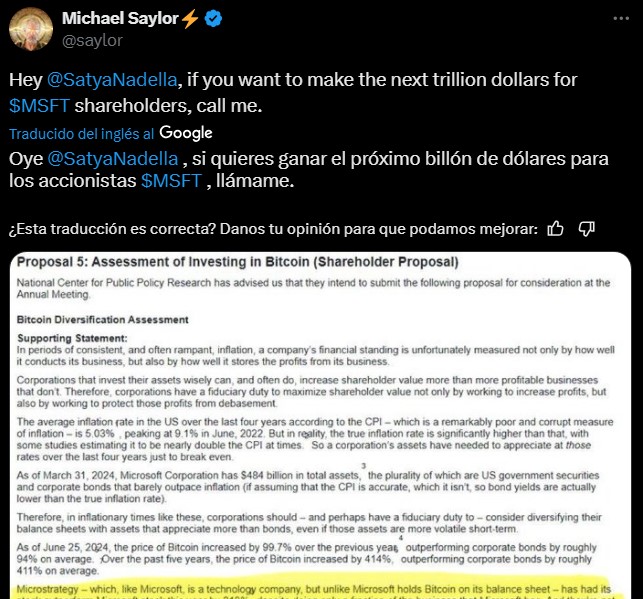The height and width of the screenshot is (599, 643).
Task: Click the thumbs down translation feedback icon
Action: click(x=587, y=229)
